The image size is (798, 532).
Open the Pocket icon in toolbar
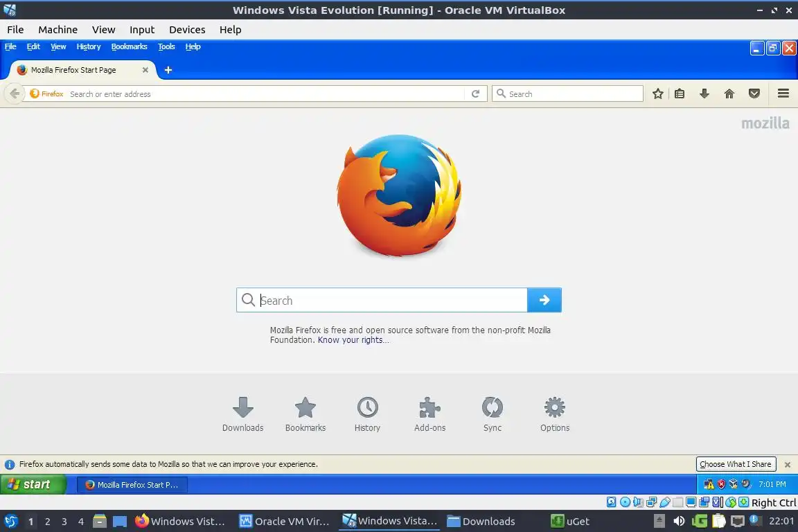tap(754, 94)
